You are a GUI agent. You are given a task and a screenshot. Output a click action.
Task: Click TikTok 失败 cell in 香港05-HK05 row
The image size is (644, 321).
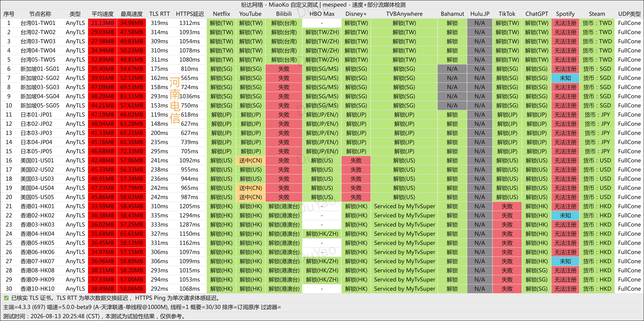pos(507,243)
